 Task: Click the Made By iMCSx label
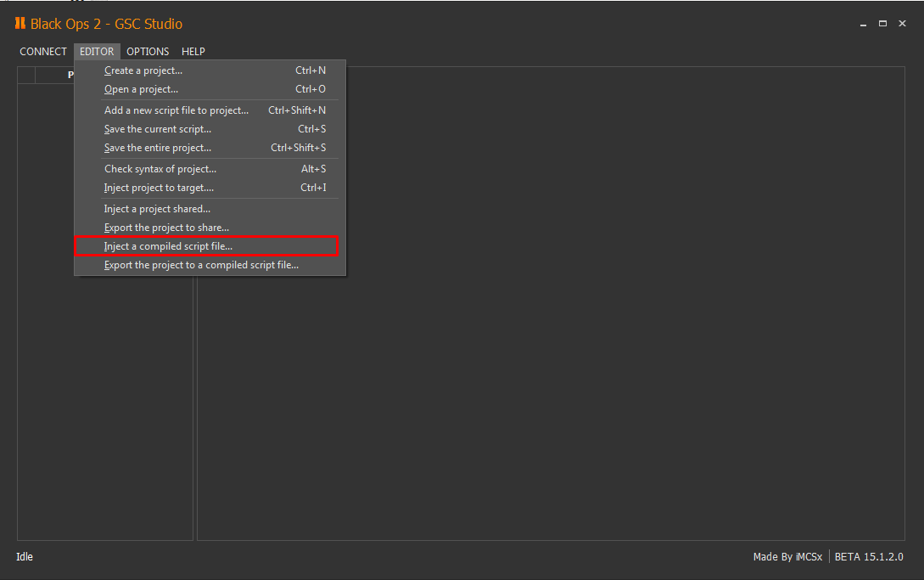tap(787, 556)
